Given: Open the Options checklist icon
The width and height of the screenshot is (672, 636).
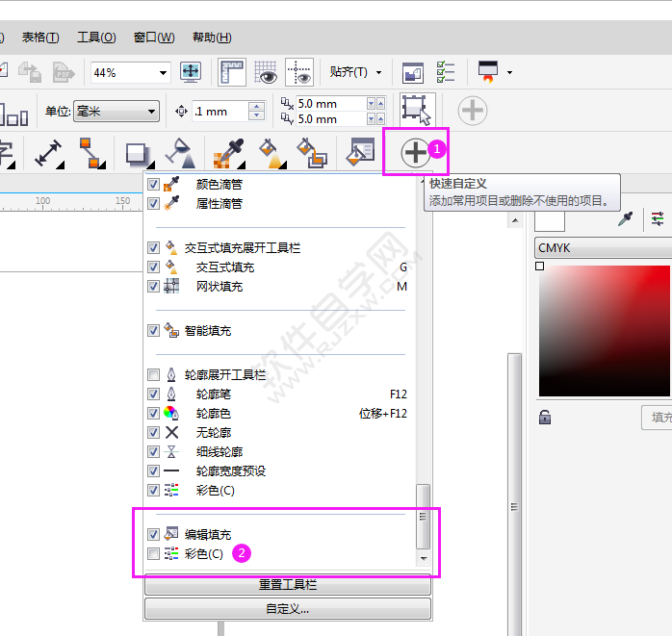Looking at the screenshot, I should (x=446, y=72).
